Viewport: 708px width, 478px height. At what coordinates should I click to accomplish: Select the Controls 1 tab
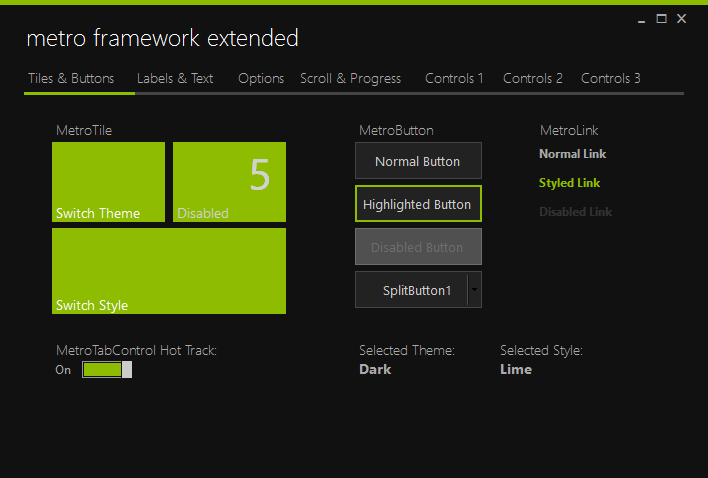(454, 79)
